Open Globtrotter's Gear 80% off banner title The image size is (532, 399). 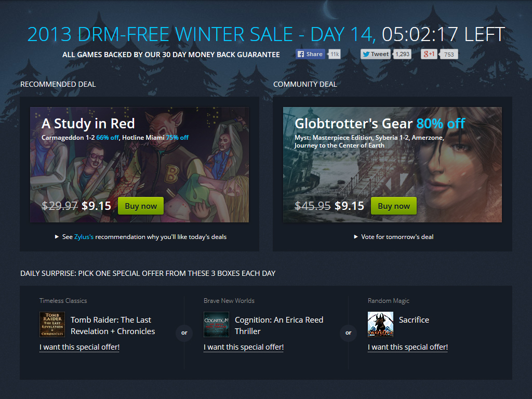pyautogui.click(x=380, y=124)
